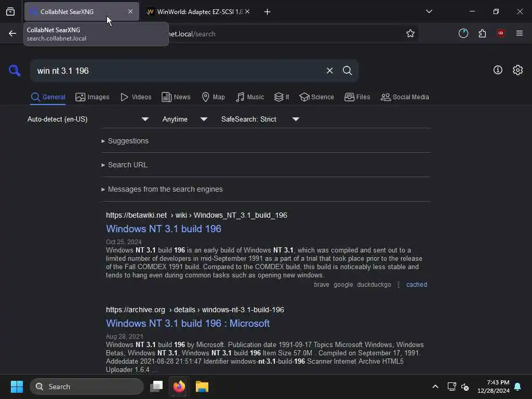Open Firefox View icon at top-left
Image resolution: width=532 pixels, height=399 pixels.
coord(10,12)
